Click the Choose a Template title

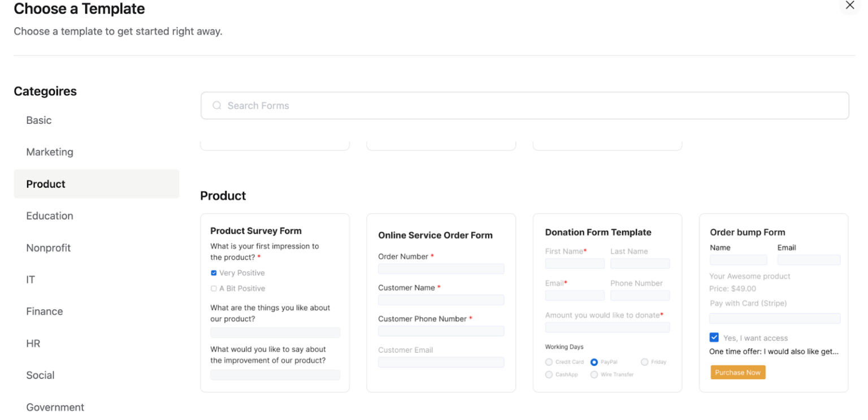[x=79, y=8]
